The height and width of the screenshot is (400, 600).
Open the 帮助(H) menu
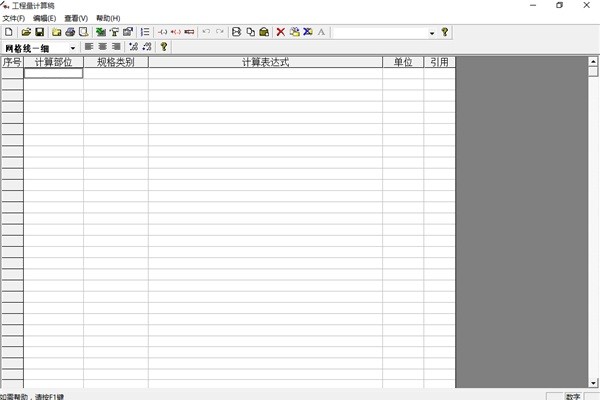pos(108,18)
